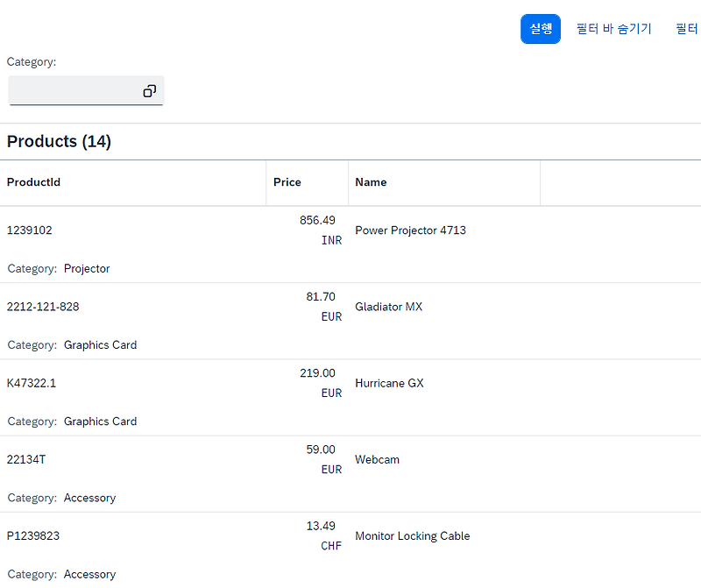Select the ProductId column header
This screenshot has width=701, height=588.
(x=33, y=182)
